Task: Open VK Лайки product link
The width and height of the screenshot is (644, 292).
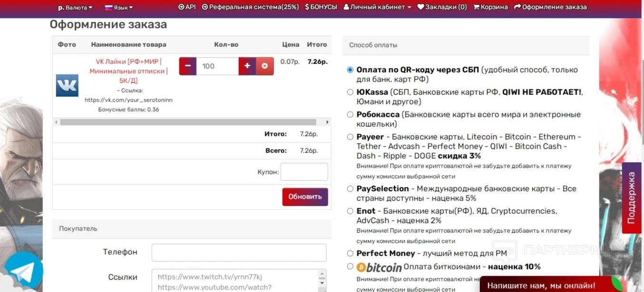Action: [x=128, y=71]
